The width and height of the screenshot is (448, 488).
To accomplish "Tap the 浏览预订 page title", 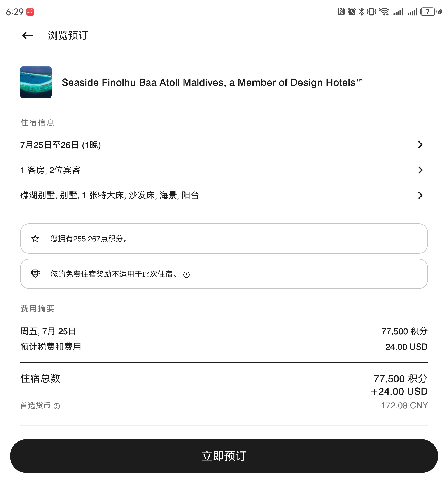I will click(68, 36).
